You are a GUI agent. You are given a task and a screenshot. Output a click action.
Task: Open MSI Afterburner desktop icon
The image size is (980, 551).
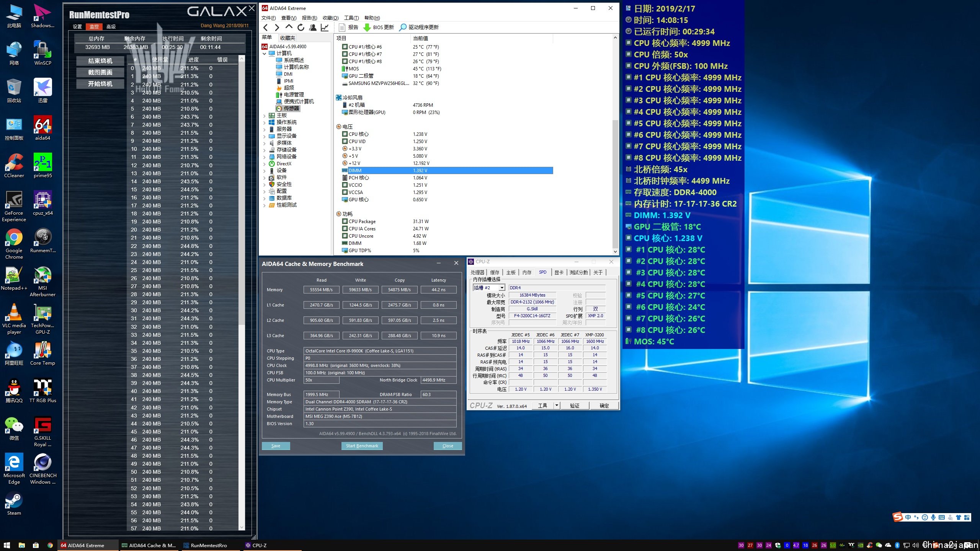pyautogui.click(x=42, y=275)
